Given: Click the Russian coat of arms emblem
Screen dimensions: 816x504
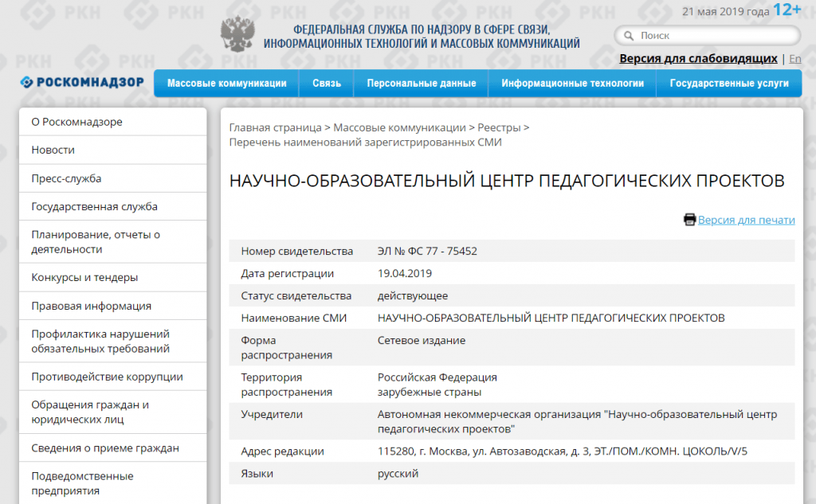Looking at the screenshot, I should 235,32.
